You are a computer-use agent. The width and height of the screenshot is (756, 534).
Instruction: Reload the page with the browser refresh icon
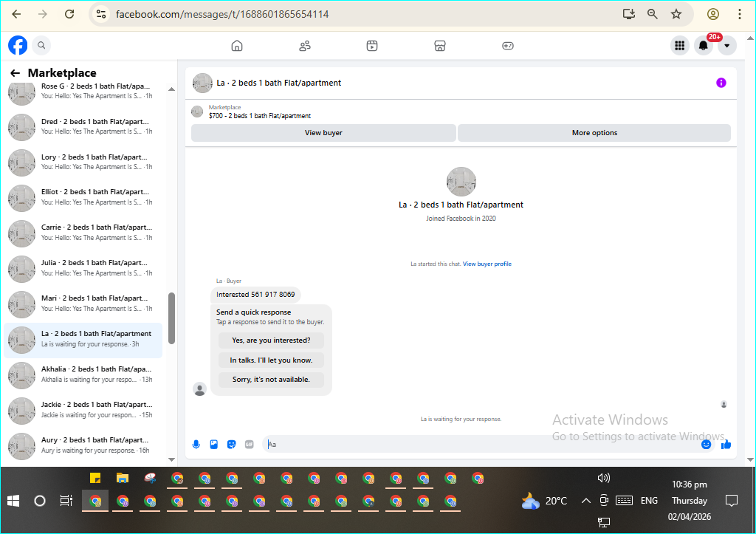(x=69, y=14)
